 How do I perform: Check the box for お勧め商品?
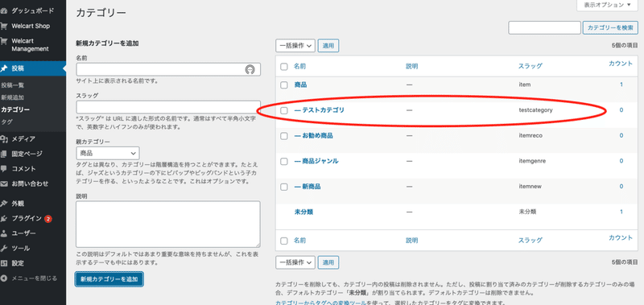pos(284,136)
